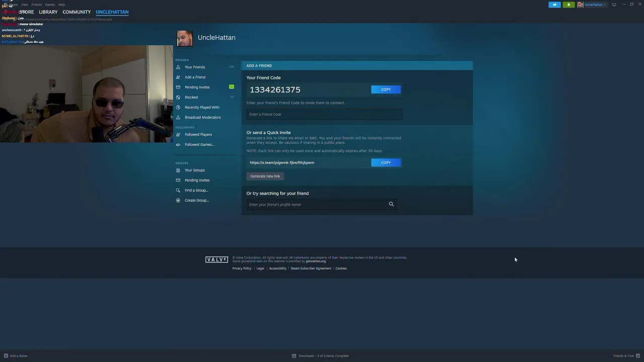Click Add a Game plus icon

6,356
